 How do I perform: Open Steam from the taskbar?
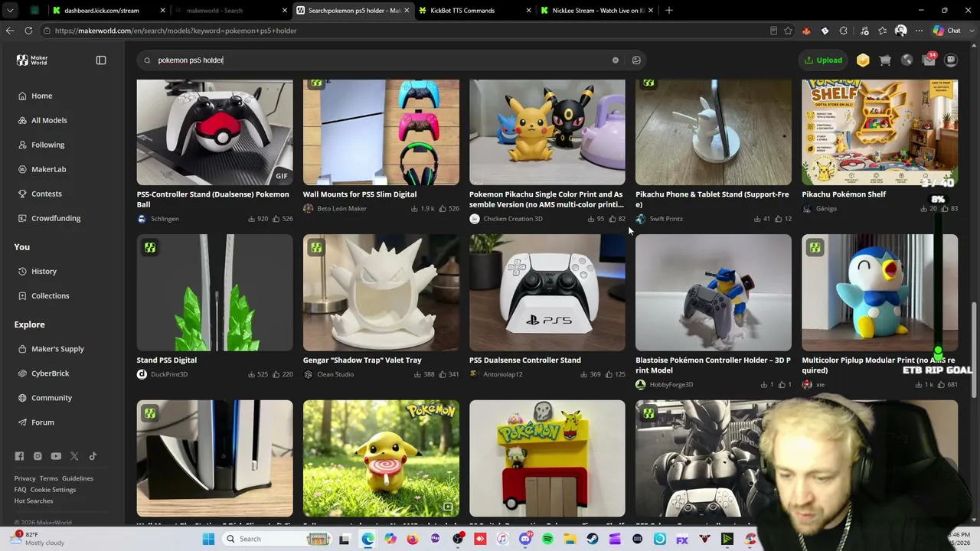[593, 539]
